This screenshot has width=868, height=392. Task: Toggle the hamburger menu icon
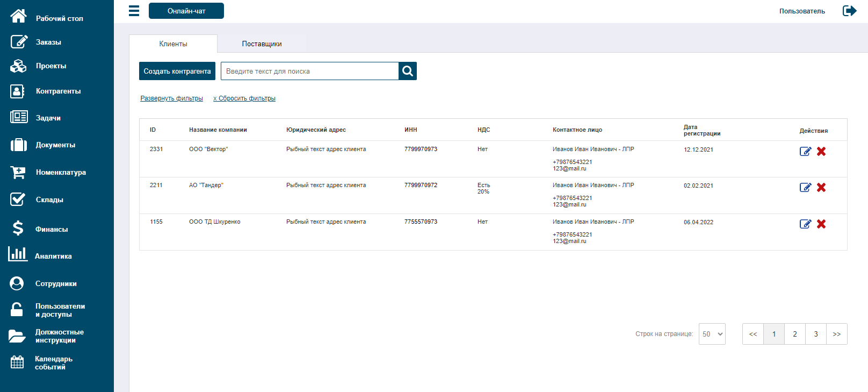(x=134, y=11)
